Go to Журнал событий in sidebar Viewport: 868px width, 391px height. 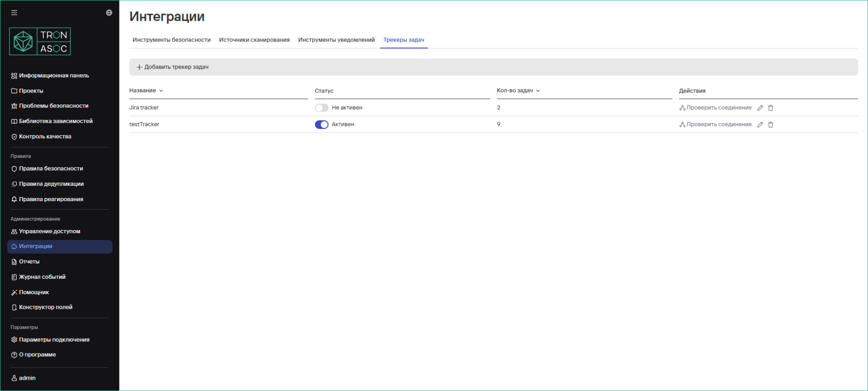pos(42,277)
